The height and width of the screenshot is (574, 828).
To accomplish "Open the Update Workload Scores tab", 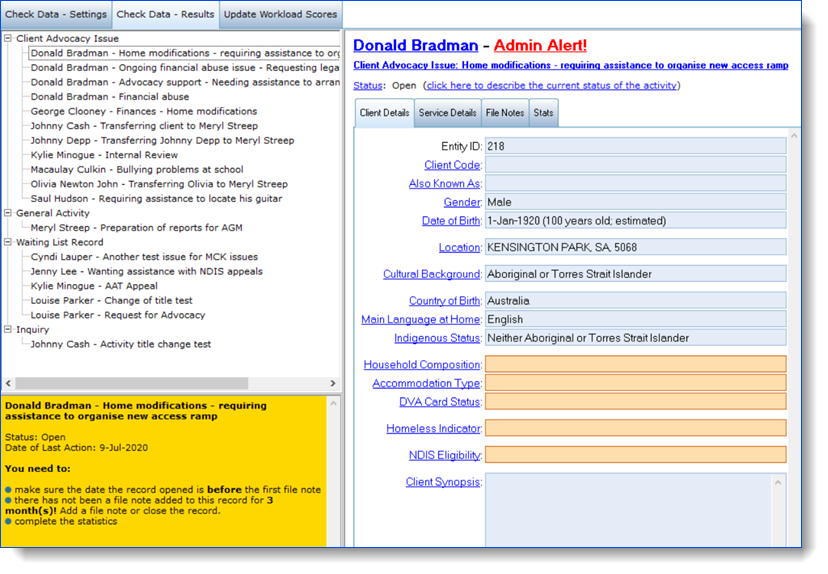I will [280, 14].
